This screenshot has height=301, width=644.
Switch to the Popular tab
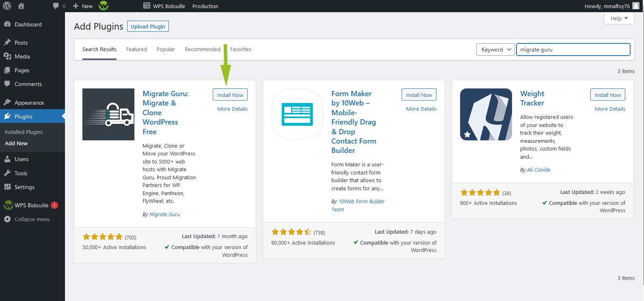coord(166,49)
